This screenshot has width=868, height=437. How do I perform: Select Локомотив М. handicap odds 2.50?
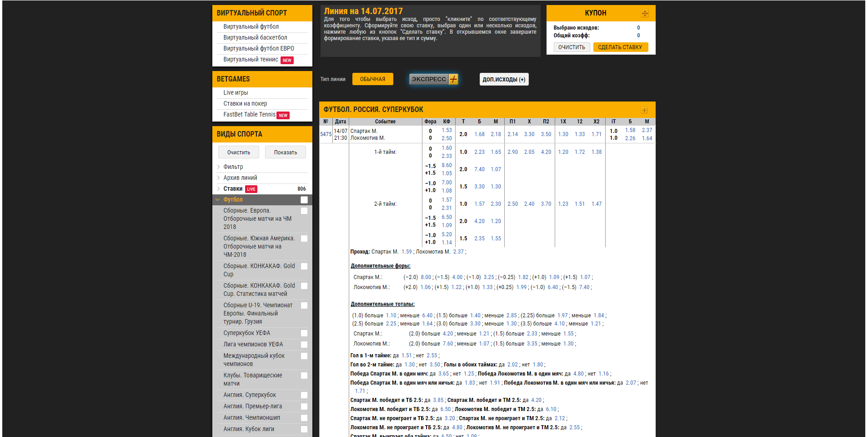pos(447,138)
